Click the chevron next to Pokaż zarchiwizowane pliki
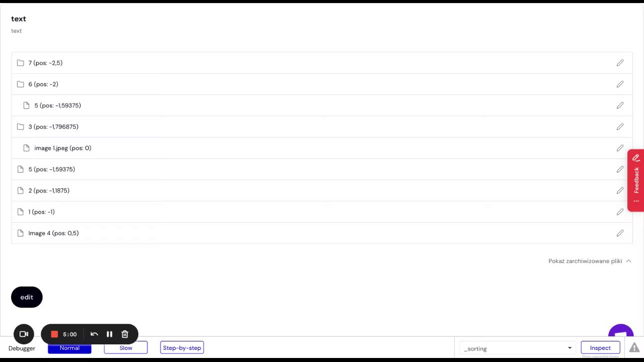This screenshot has height=362, width=644. (x=628, y=261)
